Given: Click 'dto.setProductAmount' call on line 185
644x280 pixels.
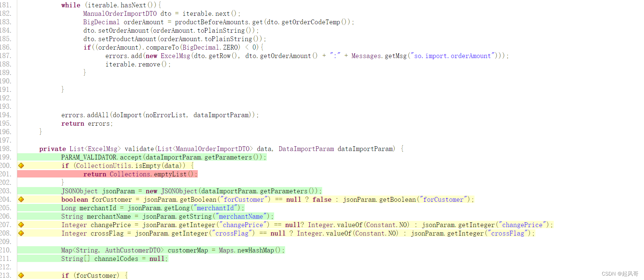Looking at the screenshot, I should 175,39.
